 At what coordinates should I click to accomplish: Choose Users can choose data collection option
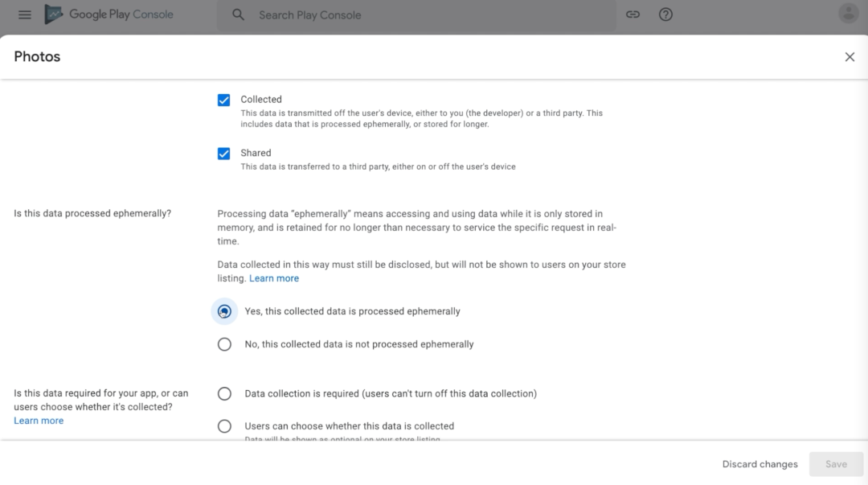(224, 426)
